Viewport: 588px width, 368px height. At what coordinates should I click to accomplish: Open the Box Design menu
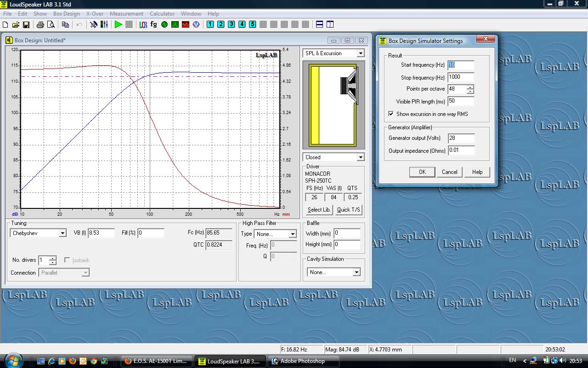(66, 14)
